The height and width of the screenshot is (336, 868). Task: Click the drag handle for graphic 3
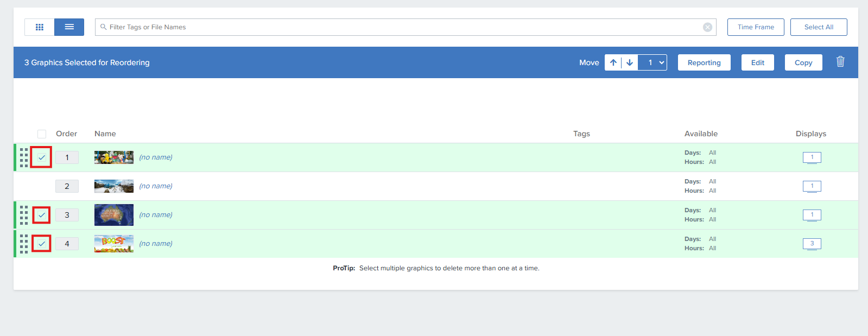pyautogui.click(x=24, y=215)
